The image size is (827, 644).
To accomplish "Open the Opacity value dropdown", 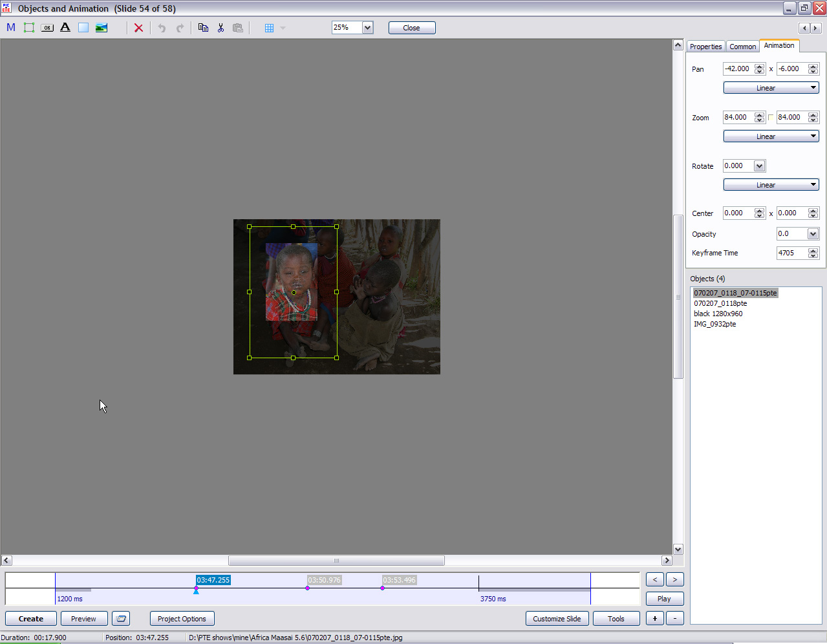I will [x=813, y=234].
